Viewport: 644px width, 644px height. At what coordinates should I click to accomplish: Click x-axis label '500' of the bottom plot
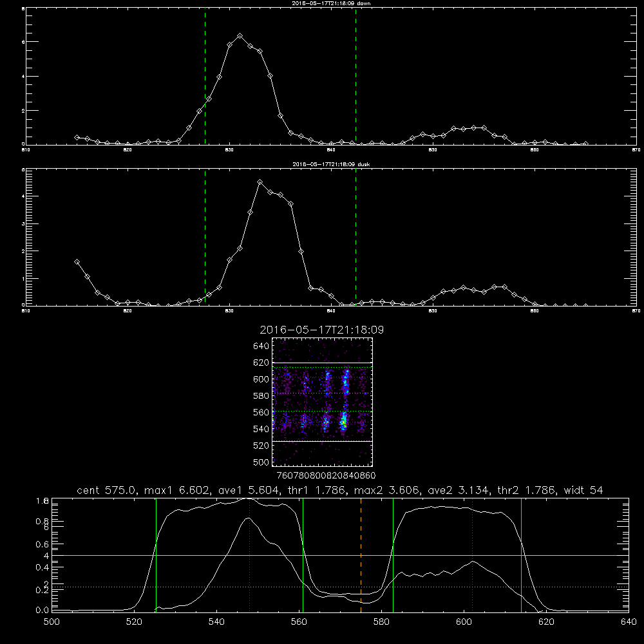pyautogui.click(x=52, y=621)
